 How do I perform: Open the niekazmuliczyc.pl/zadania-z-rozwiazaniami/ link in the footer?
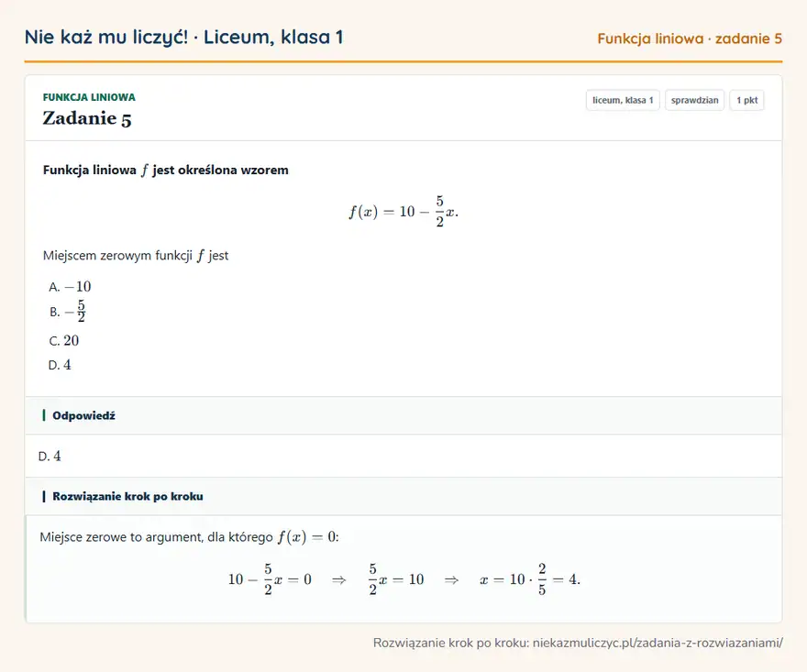[658, 643]
